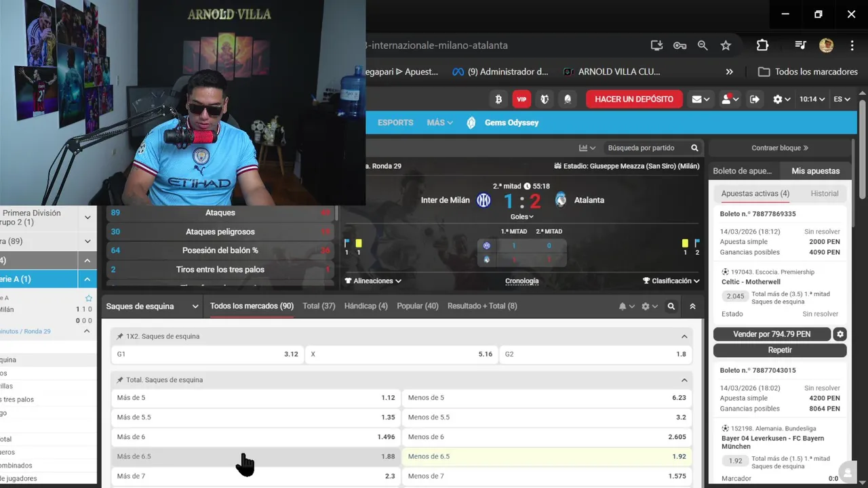
Task: Open messages envelope dropdown
Action: tap(701, 99)
